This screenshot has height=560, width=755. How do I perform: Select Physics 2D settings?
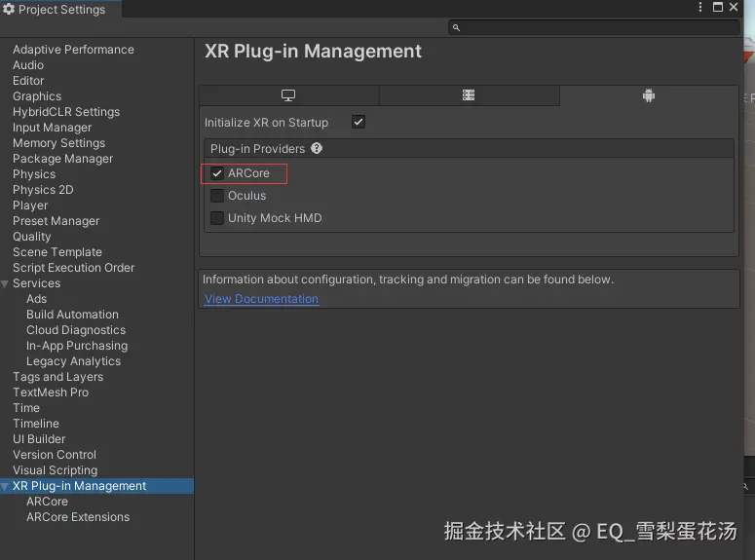coord(43,190)
